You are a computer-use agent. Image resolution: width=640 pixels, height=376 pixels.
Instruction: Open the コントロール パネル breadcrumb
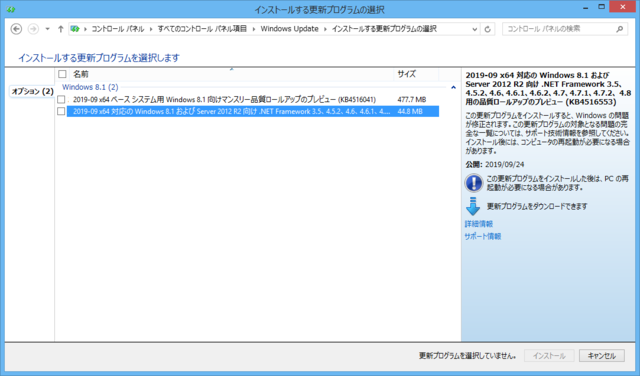point(118,29)
